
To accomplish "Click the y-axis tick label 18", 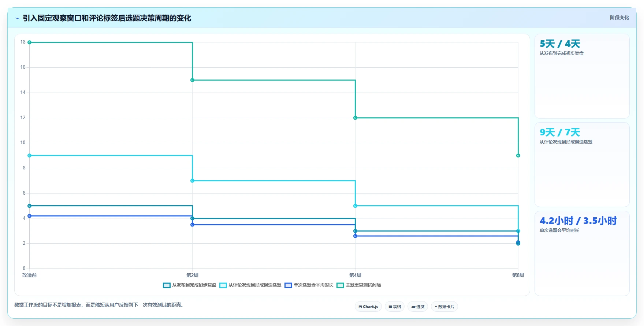I will 23,42.
